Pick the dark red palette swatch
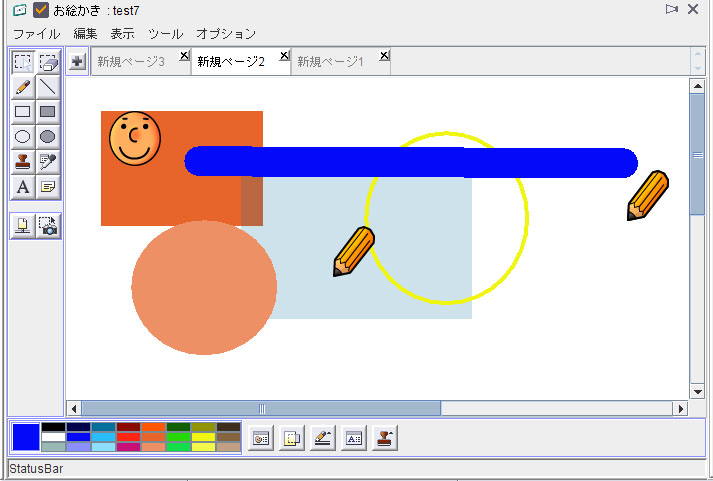The height and width of the screenshot is (481, 713). pos(128,427)
